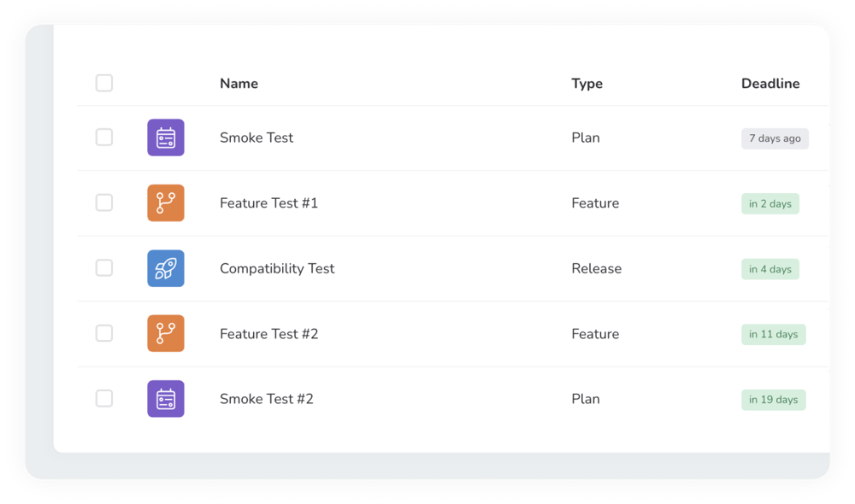Viewport: 855px width, 504px height.
Task: Click the Type column header
Action: pos(587,83)
